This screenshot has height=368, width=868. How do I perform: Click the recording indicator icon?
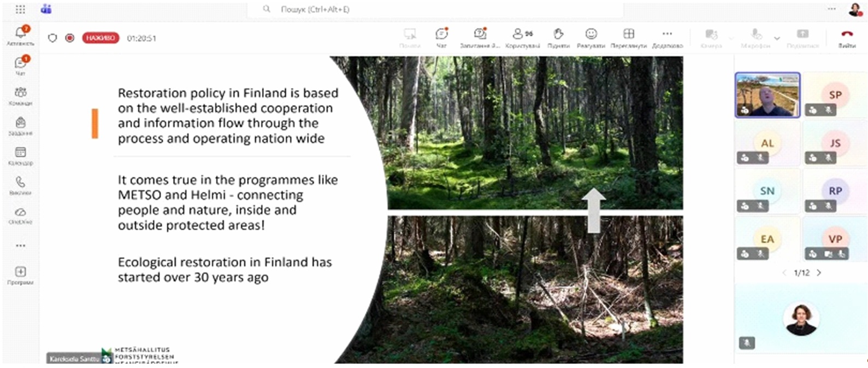click(70, 38)
